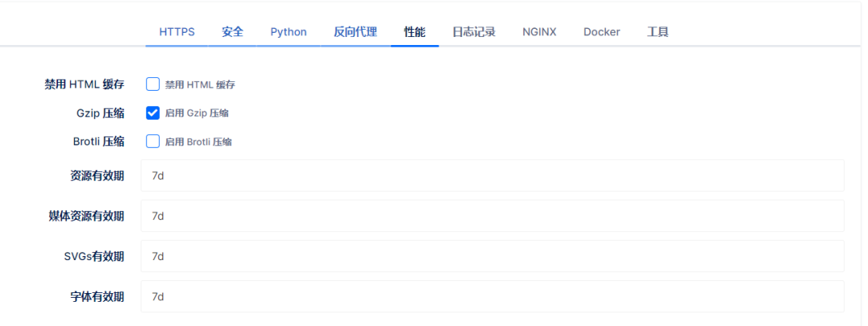This screenshot has width=868, height=326.
Task: Switch to the HTTPS tab
Action: tap(177, 32)
